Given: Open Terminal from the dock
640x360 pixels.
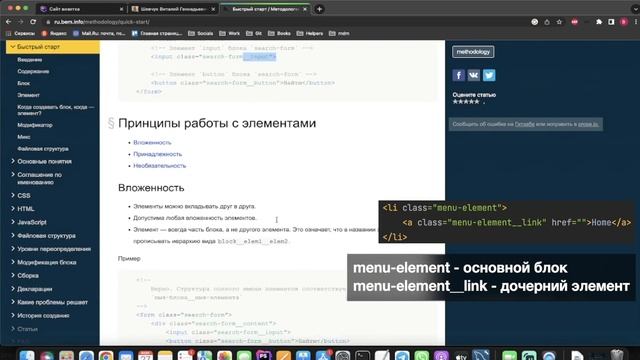Looking at the screenshot, I should pos(362,356).
